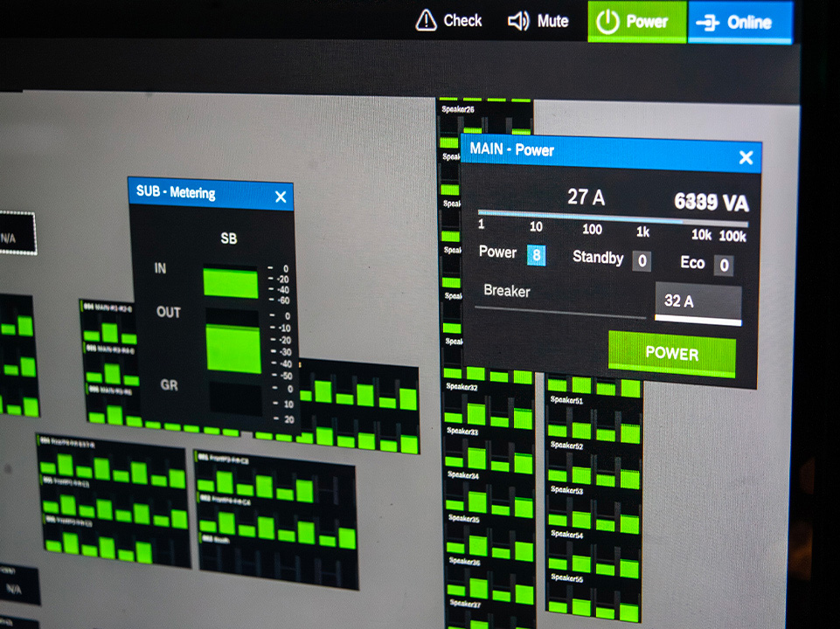840x629 pixels.
Task: Close the SUB - Metering panel
Action: click(281, 197)
